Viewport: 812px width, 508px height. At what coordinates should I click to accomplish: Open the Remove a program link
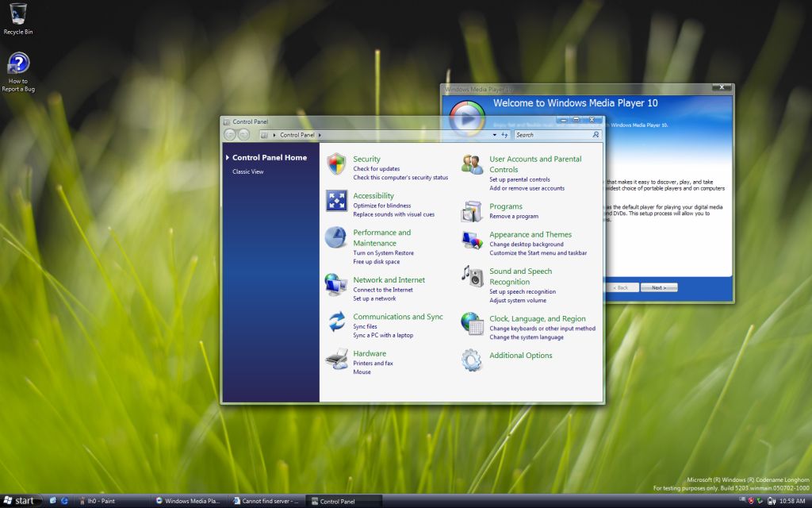(x=514, y=216)
